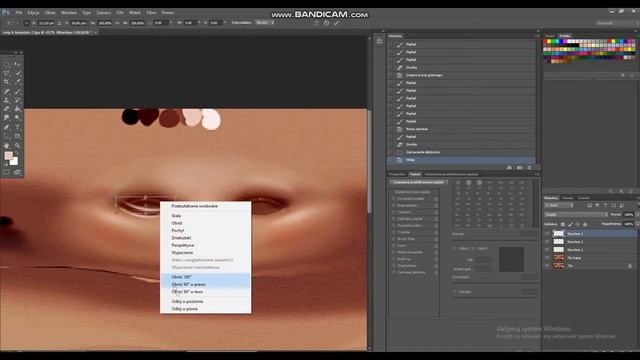Switch to the Kolor tab beside Próbki
Viewport: 640px width, 360px height.
(550, 36)
